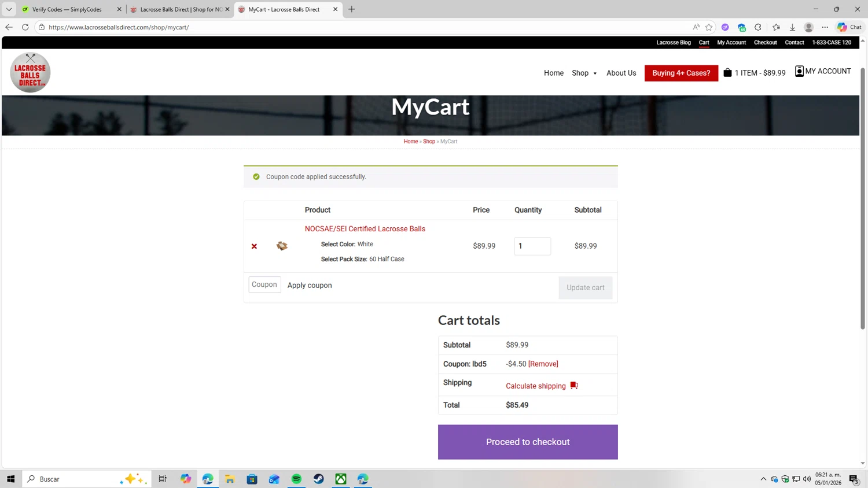View site information lock icon
The height and width of the screenshot is (488, 868).
pyautogui.click(x=42, y=27)
